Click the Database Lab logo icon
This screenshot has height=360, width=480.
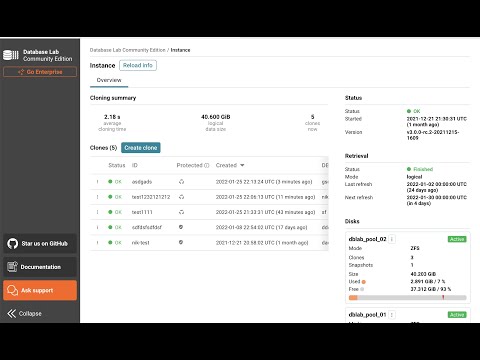click(11, 55)
